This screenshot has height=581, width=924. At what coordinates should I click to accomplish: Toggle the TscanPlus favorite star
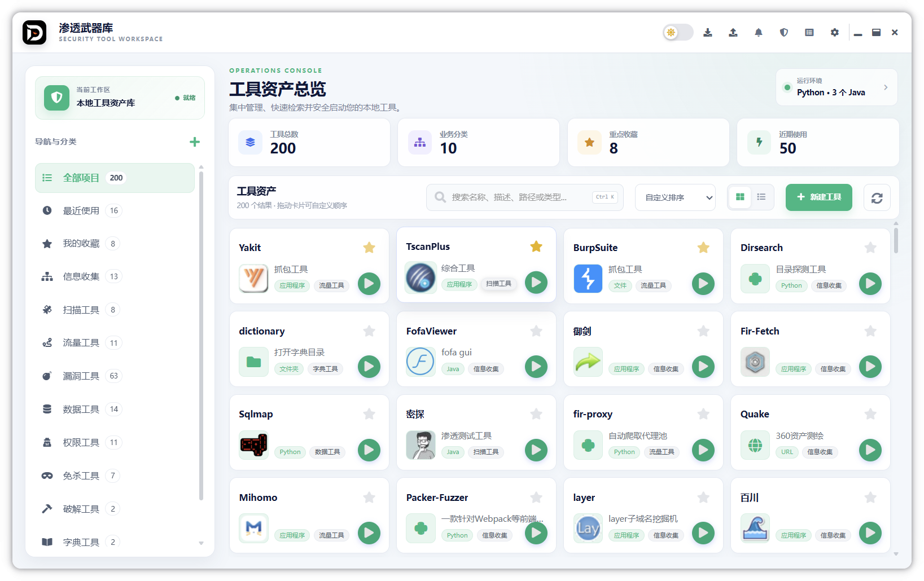[536, 247]
